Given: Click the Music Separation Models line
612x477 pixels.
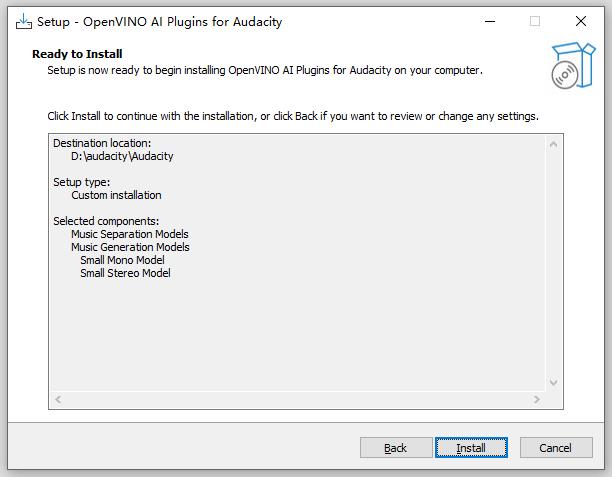Looking at the screenshot, I should pyautogui.click(x=130, y=234).
